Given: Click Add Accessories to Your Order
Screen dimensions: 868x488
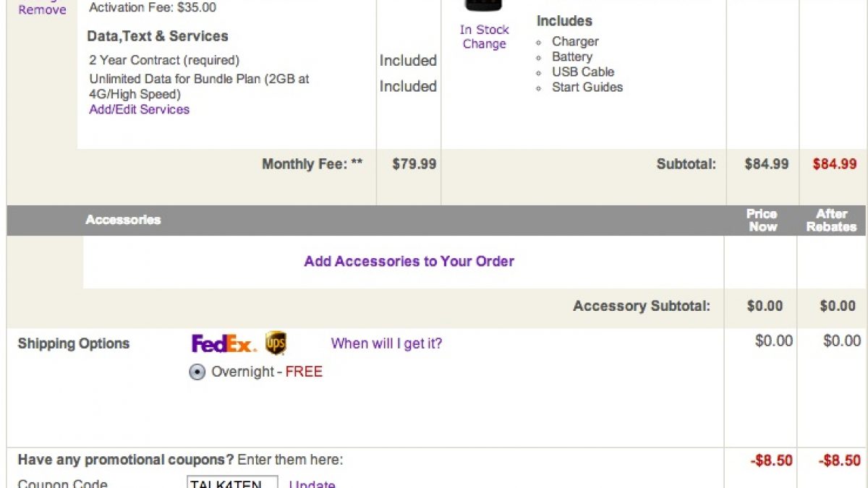Looking at the screenshot, I should (409, 261).
